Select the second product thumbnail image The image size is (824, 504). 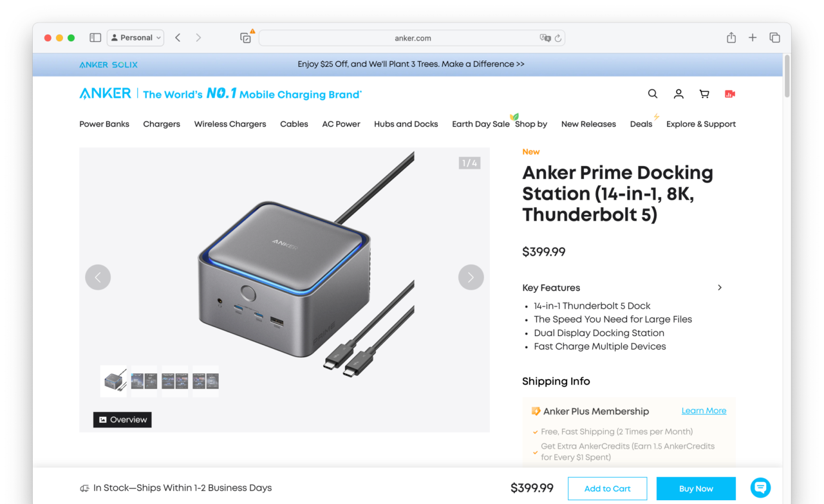tap(144, 381)
